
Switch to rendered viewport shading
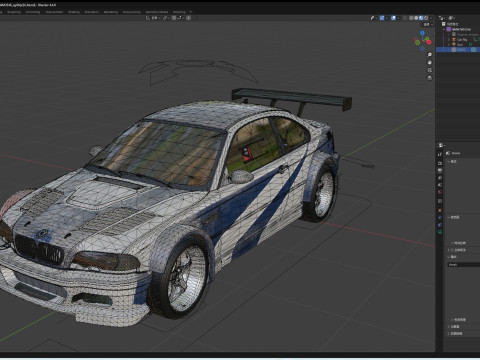point(426,18)
